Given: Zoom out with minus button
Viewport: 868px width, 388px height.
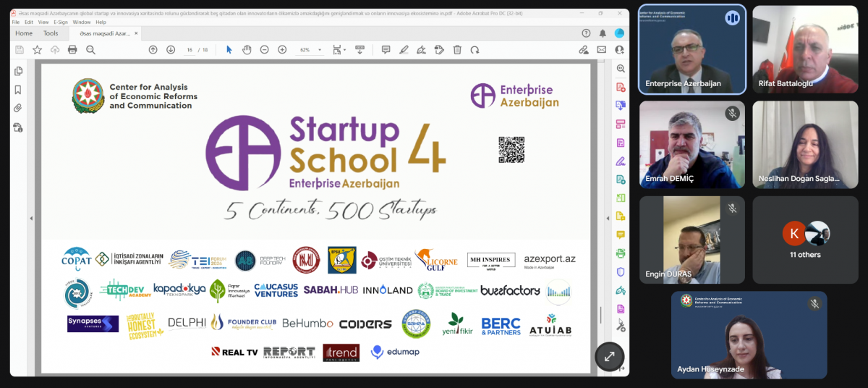Looking at the screenshot, I should (x=265, y=49).
